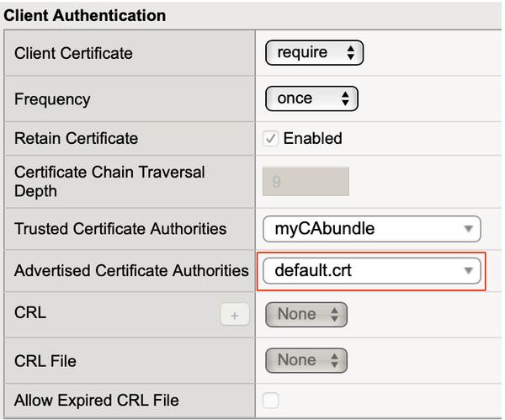Image resolution: width=505 pixels, height=420 pixels.
Task: Click the 'CRL File' row label
Action: (45, 360)
